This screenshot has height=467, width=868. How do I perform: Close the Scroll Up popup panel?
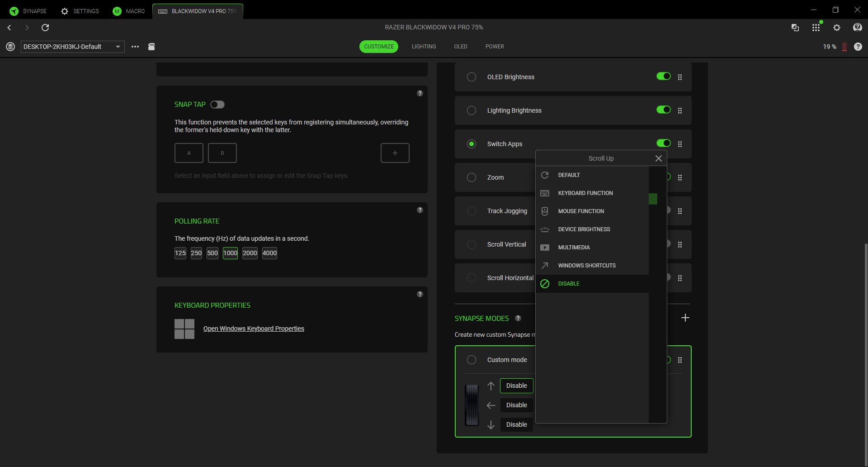click(x=658, y=158)
